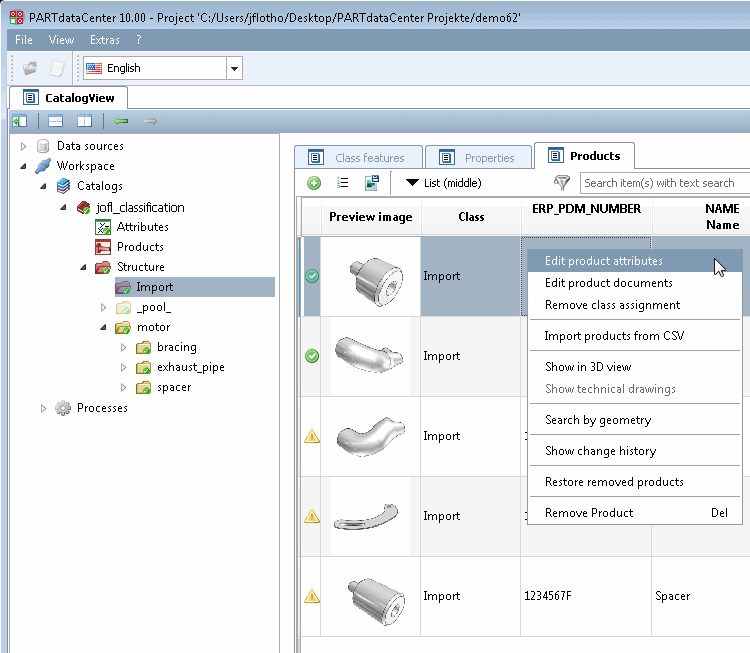Click the green back arrow icon
This screenshot has width=750, height=653.
121,121
